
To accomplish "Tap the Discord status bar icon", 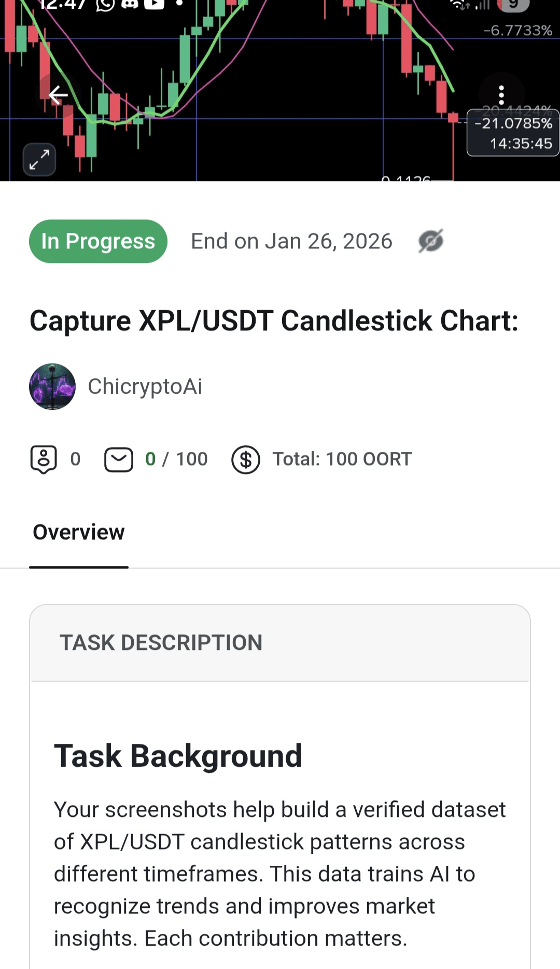I will tap(130, 4).
